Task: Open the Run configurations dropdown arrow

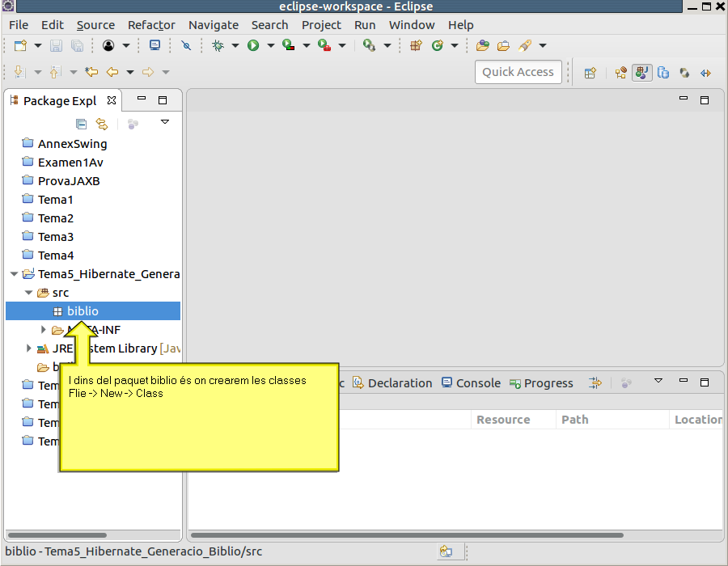Action: click(x=271, y=45)
